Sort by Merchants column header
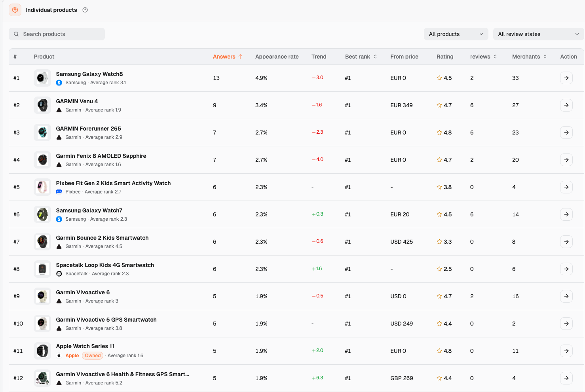This screenshot has height=392, width=585. pos(529,57)
